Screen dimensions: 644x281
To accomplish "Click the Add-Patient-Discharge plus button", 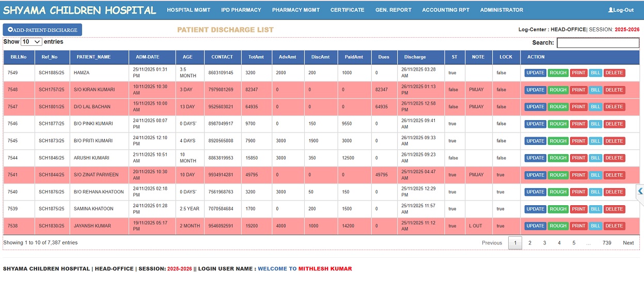I will point(42,30).
